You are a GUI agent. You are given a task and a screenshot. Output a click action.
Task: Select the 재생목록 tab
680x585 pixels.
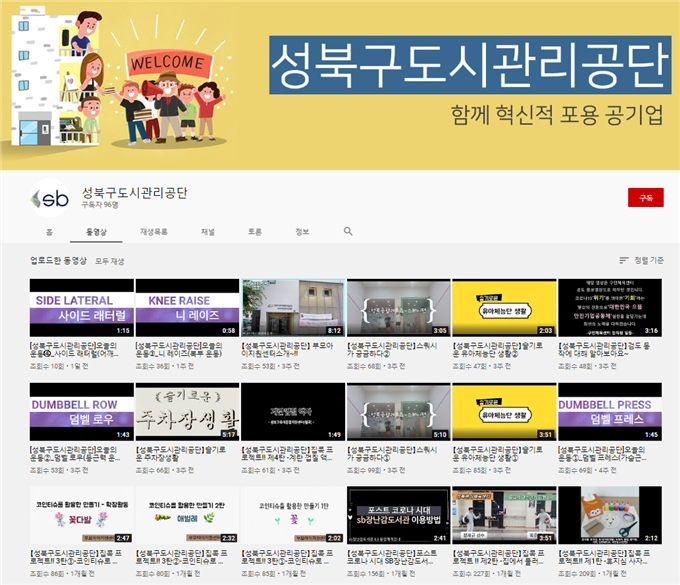tap(154, 231)
